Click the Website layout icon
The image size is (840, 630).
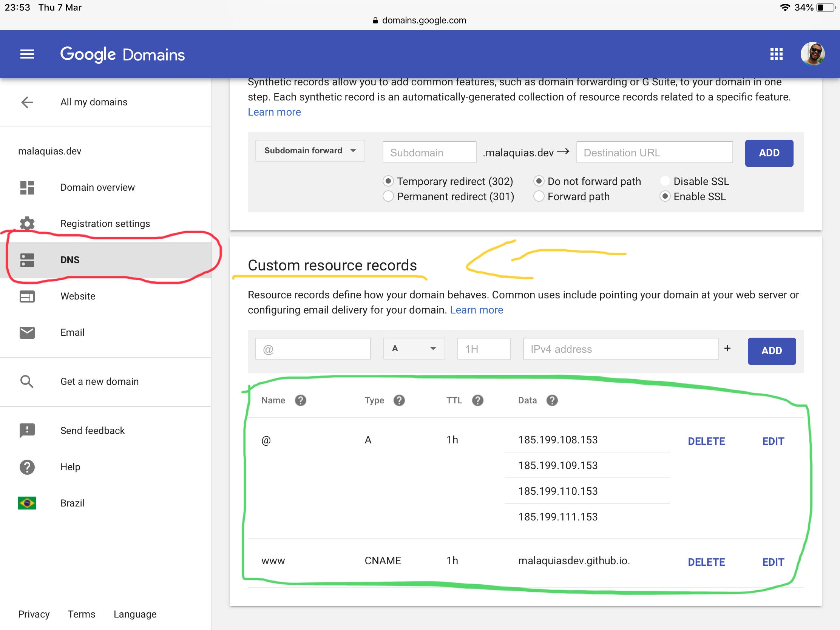click(27, 296)
